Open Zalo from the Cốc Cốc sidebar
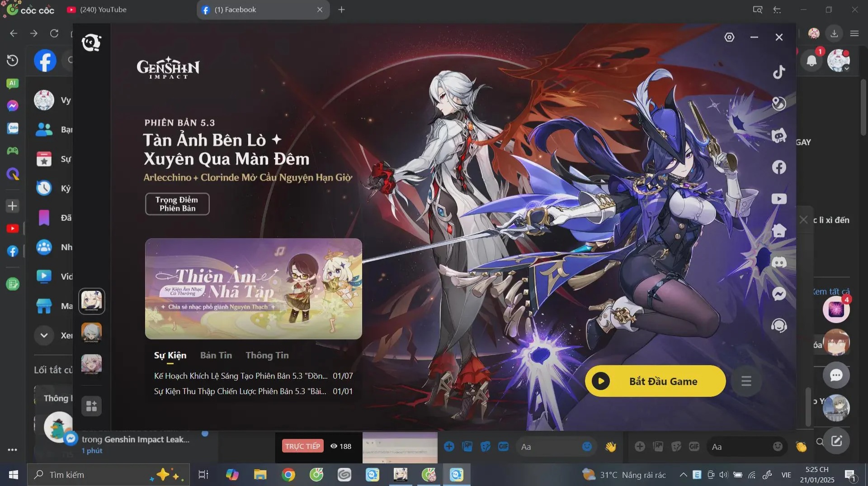 pyautogui.click(x=13, y=128)
